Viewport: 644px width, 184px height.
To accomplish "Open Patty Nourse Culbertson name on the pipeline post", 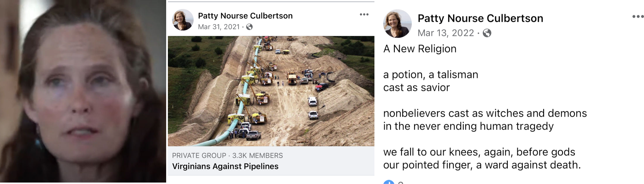I will click(245, 16).
